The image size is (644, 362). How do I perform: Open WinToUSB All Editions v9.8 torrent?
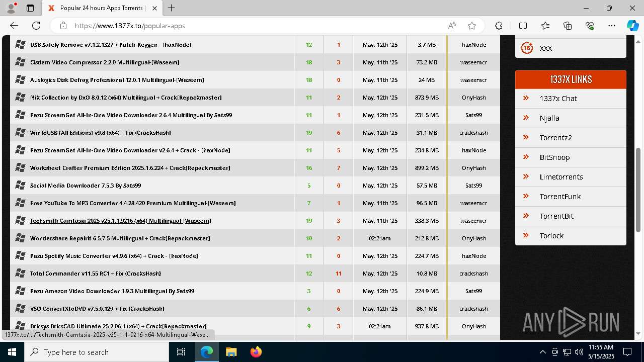(x=101, y=133)
